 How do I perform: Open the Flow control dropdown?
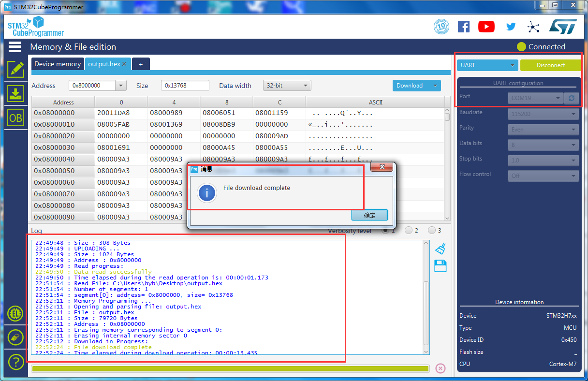(x=543, y=176)
